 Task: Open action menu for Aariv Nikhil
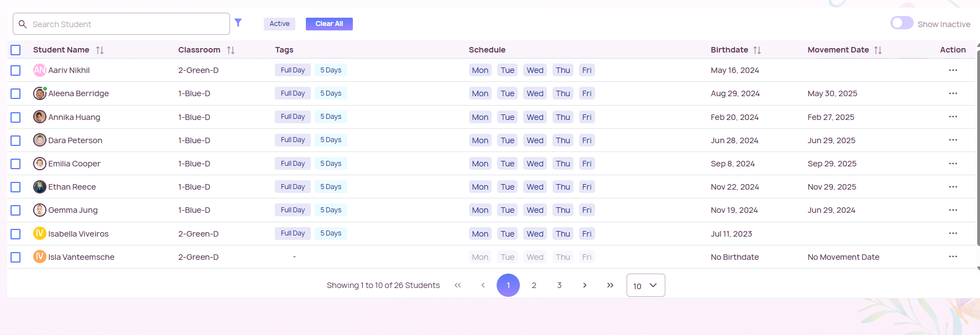952,70
